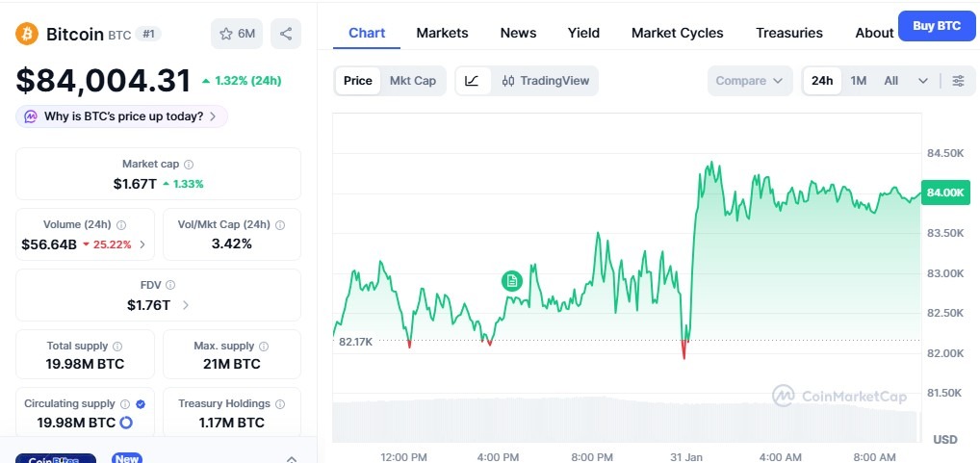
Task: Open the Yield tab
Action: click(583, 33)
